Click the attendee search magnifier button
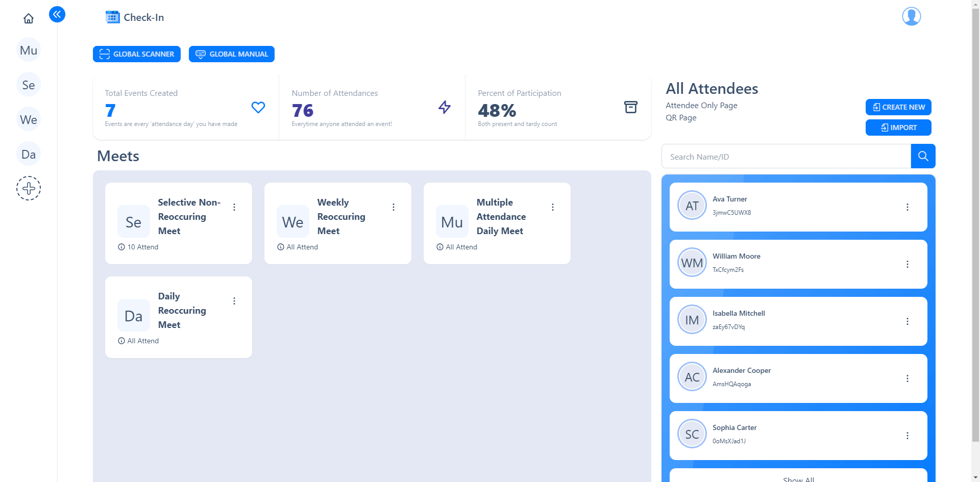Image resolution: width=980 pixels, height=482 pixels. (x=923, y=156)
